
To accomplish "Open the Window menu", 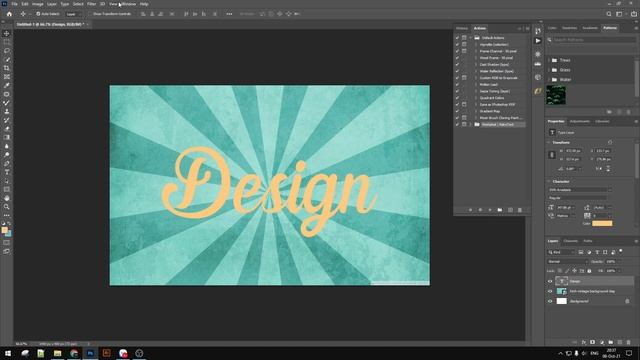I will [x=129, y=4].
